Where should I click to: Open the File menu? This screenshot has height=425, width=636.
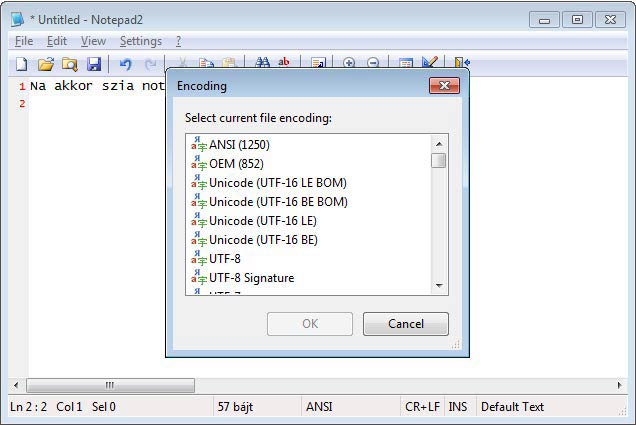24,41
